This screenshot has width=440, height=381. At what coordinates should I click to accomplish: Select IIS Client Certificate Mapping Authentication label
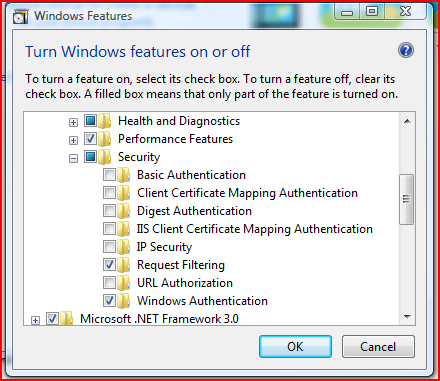255,229
